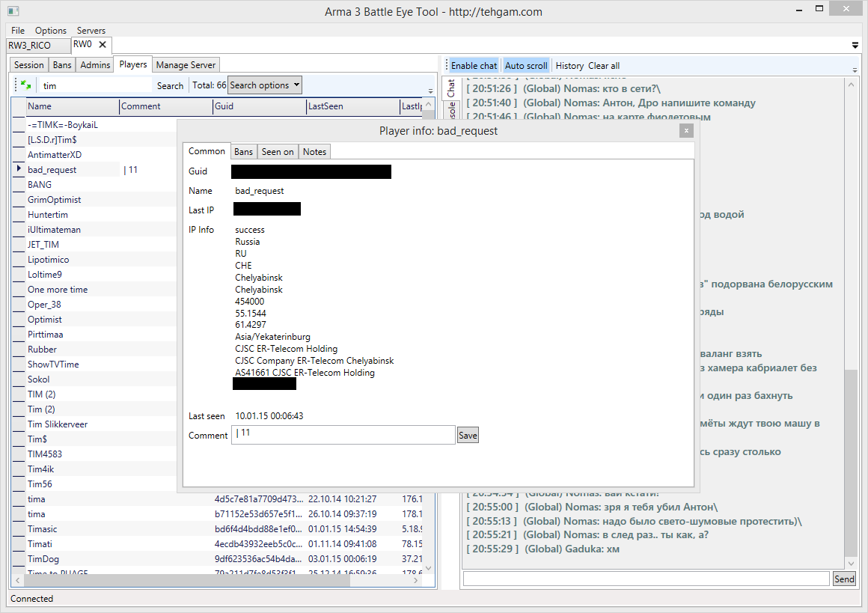Select player JET_TIM
This screenshot has width=868, height=613.
(x=43, y=244)
